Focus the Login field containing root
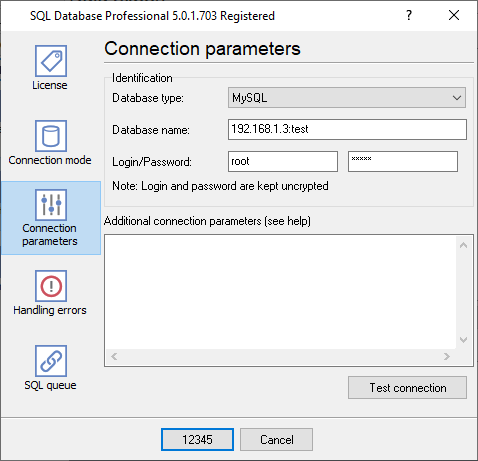The height and width of the screenshot is (461, 478). pyautogui.click(x=283, y=162)
